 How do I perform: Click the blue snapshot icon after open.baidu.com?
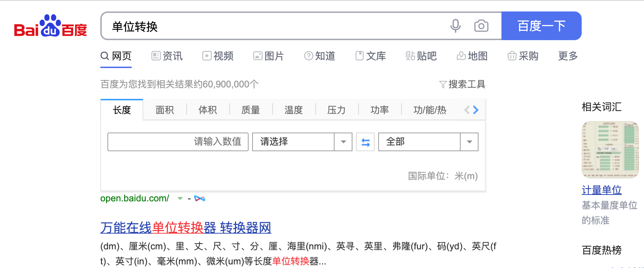[x=200, y=198]
